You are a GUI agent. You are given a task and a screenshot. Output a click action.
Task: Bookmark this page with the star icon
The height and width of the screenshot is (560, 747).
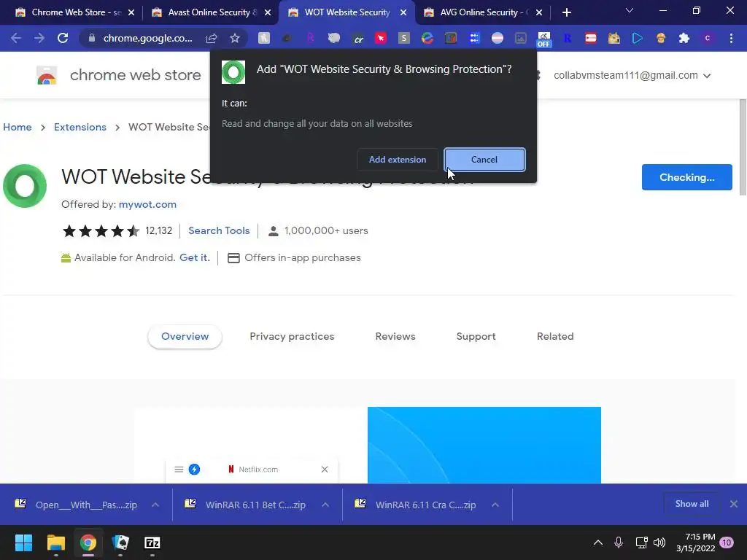(235, 38)
